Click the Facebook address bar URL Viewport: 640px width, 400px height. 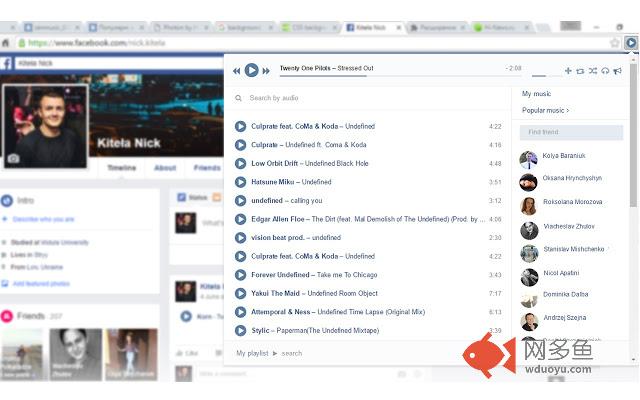(x=97, y=43)
